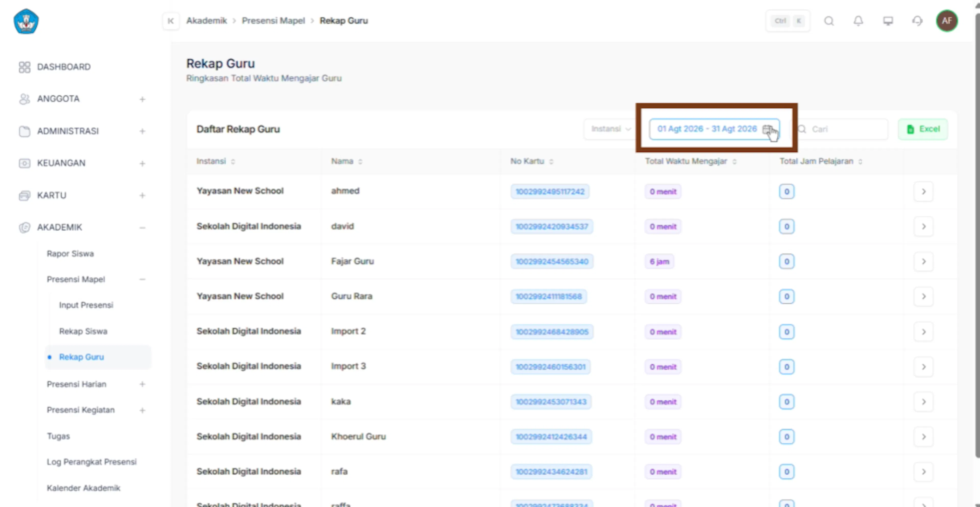Open detail arrow for rafa row
Screen dimensions: 980x507
(923, 472)
